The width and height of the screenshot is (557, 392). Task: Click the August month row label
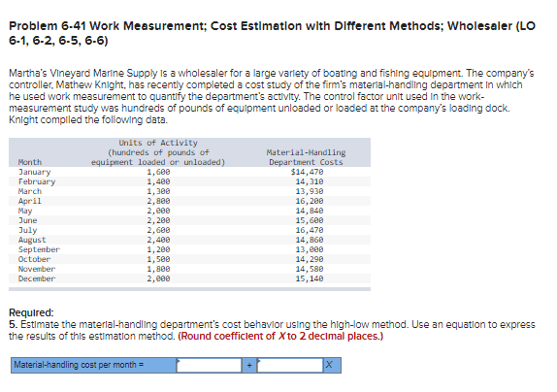tap(32, 240)
